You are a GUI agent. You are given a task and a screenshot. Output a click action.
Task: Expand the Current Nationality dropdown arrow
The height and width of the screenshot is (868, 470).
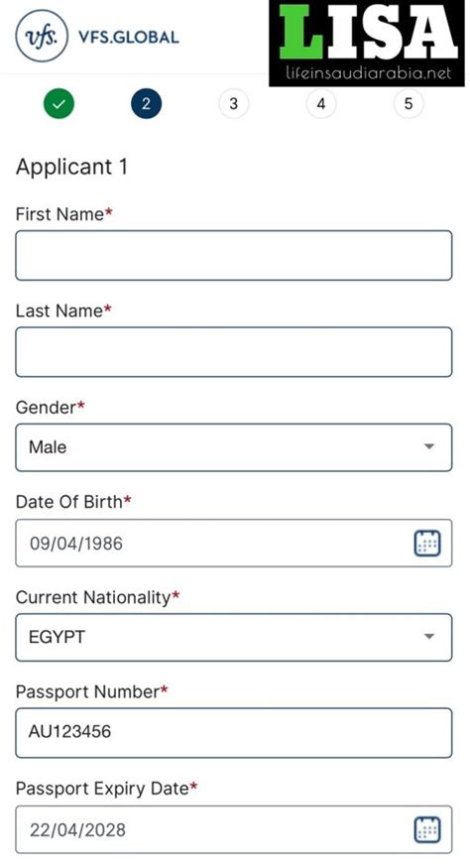click(x=429, y=637)
